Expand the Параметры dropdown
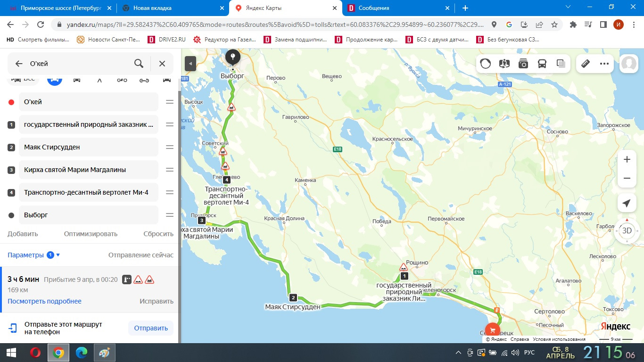This screenshot has height=362, width=644. click(34, 255)
